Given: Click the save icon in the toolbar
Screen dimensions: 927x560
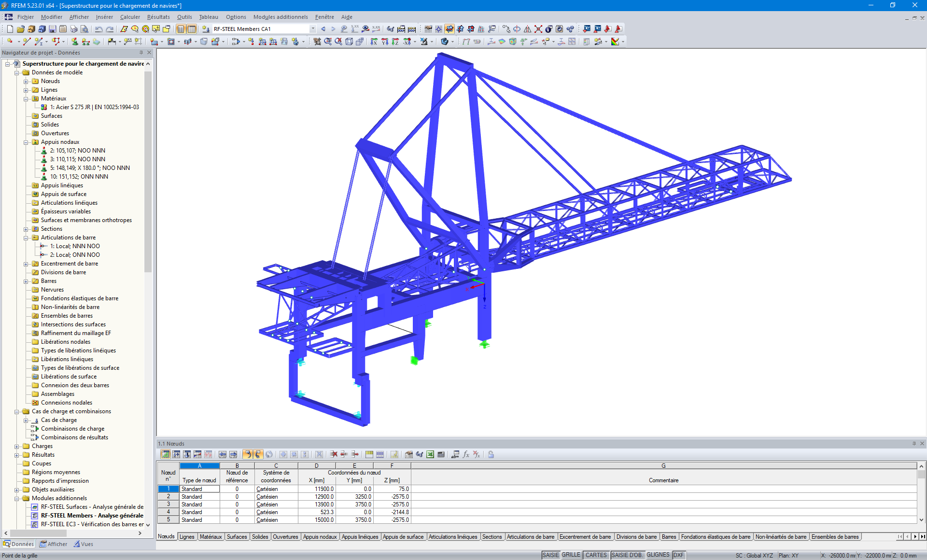Looking at the screenshot, I should [52, 29].
